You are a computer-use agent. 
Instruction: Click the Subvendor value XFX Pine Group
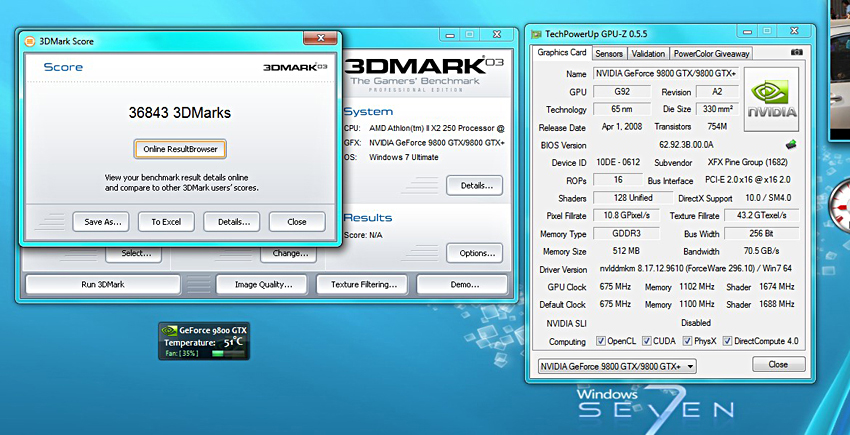(748, 162)
